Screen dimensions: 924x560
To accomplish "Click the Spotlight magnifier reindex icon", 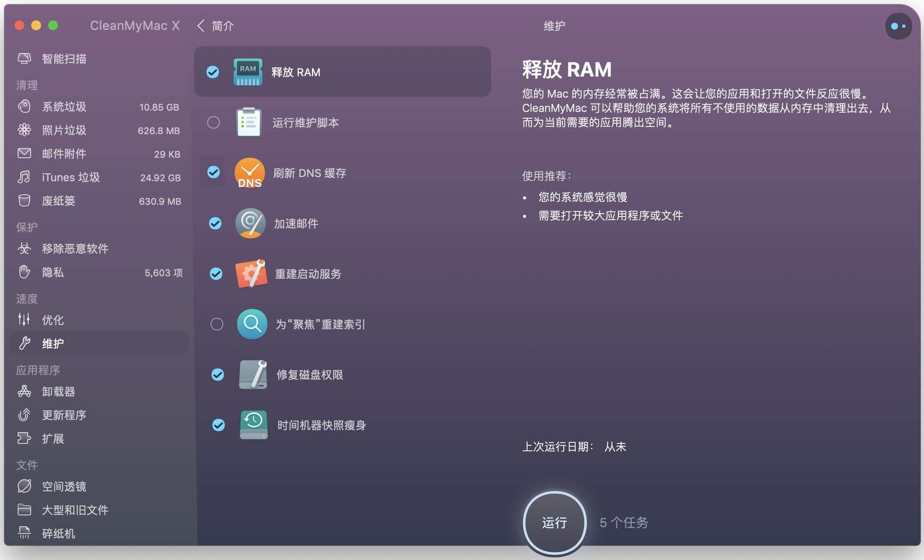I will 252,324.
